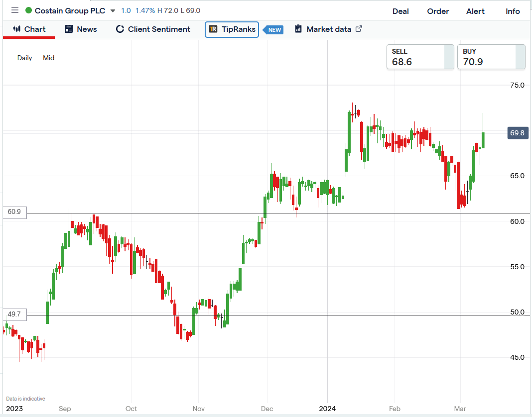Click the BUY 70.9 price button
Viewport: 532px width, 417px height.
(x=491, y=57)
